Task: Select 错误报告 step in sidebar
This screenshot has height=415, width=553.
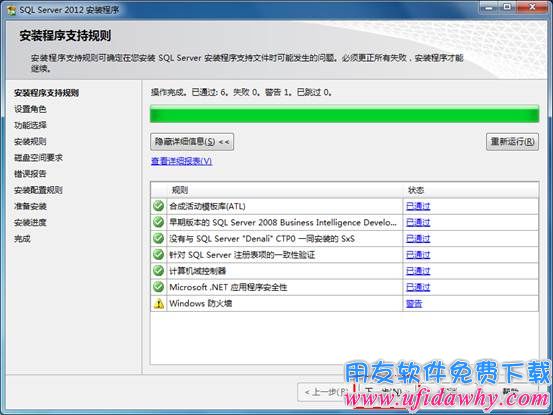Action: point(30,174)
